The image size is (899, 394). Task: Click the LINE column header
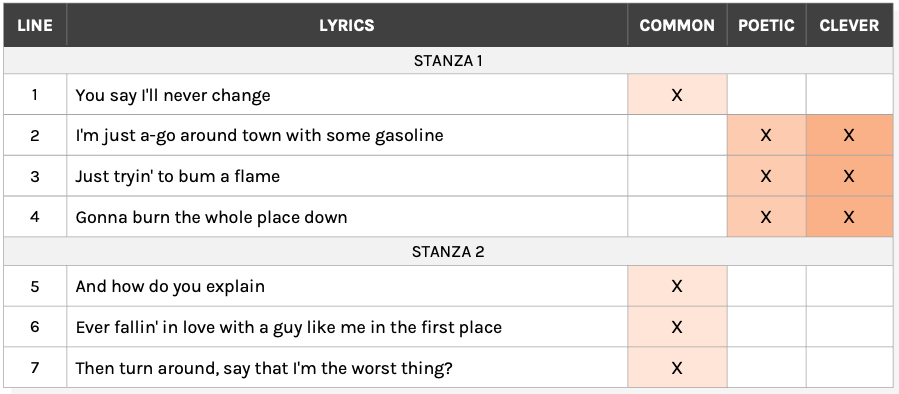pyautogui.click(x=35, y=25)
